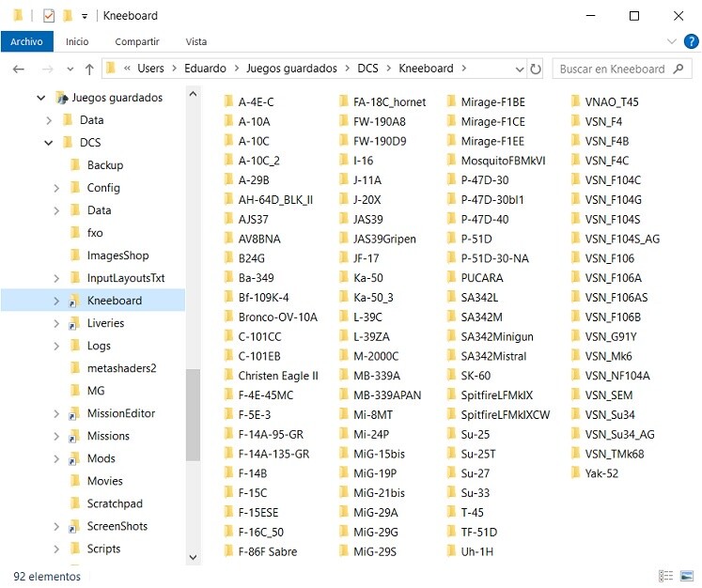The height and width of the screenshot is (588, 702).
Task: Select the AH-64D_BLK_II folder icon
Action: pos(228,199)
